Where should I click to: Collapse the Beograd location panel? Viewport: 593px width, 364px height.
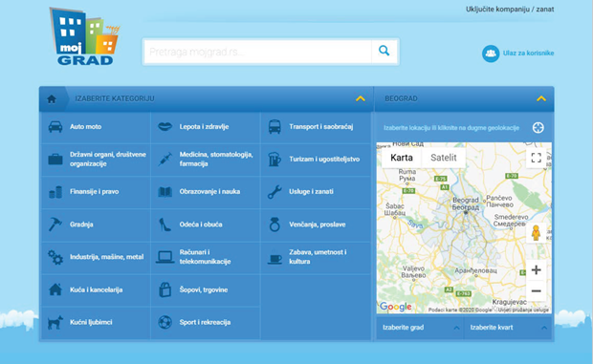pos(541,98)
